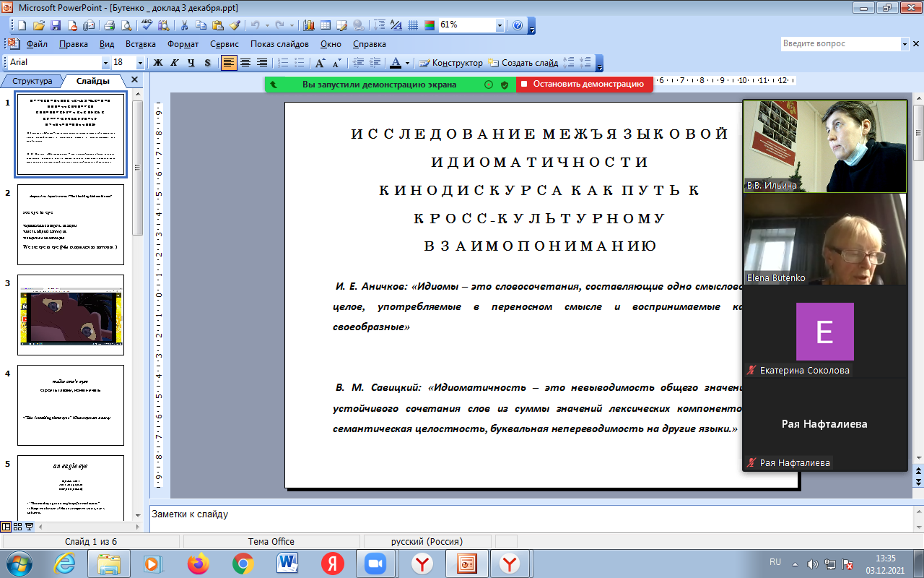Viewport: 924px width, 578px height.
Task: Click the Spelling check ABC icon
Action: pyautogui.click(x=147, y=25)
